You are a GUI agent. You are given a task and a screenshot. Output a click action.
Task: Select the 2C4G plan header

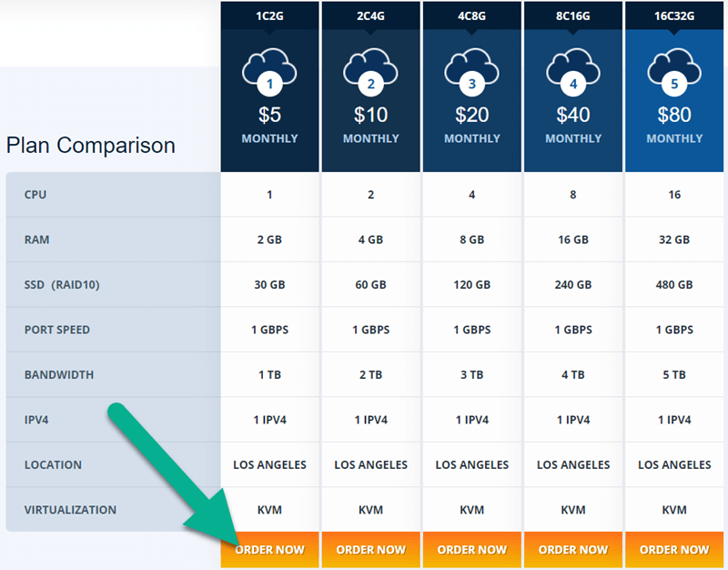coord(370,15)
